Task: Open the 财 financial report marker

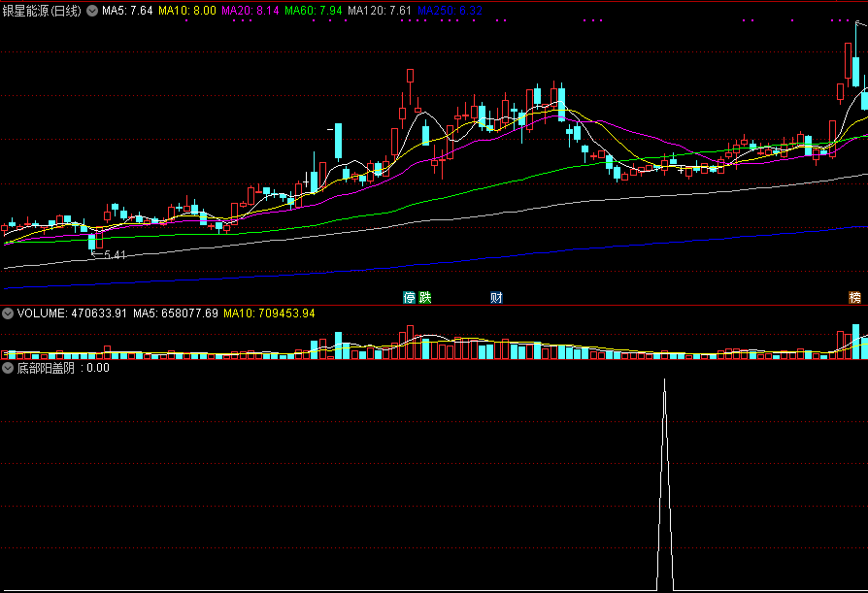Action: coord(496,298)
